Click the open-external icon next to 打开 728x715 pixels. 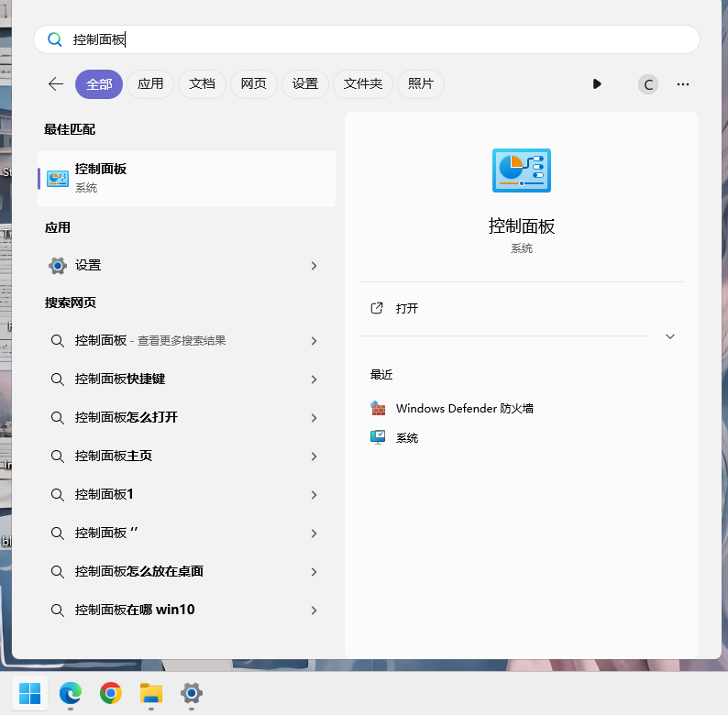(x=377, y=308)
